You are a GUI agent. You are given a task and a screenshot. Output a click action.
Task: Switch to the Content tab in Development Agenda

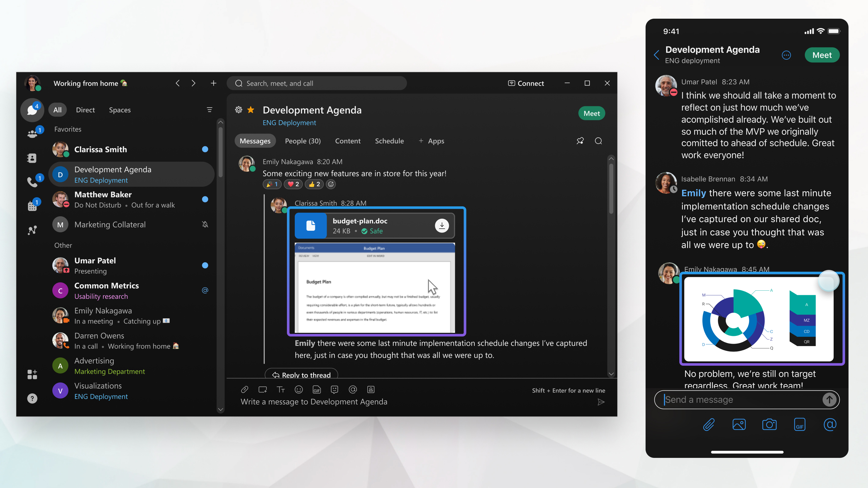click(x=347, y=141)
